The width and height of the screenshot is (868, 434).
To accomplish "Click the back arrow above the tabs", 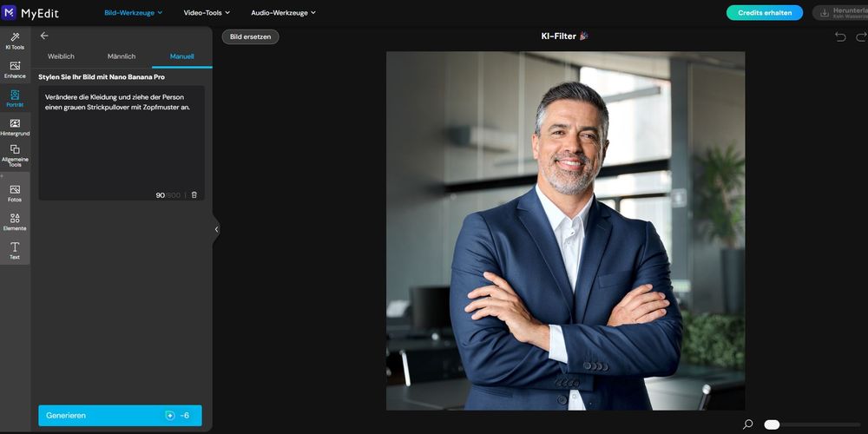I will click(x=44, y=36).
